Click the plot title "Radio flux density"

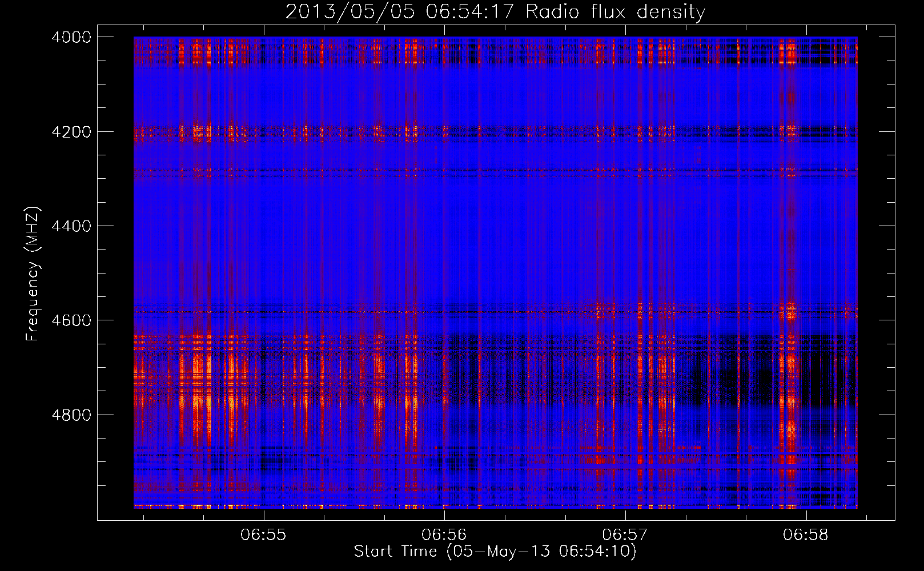[615, 11]
